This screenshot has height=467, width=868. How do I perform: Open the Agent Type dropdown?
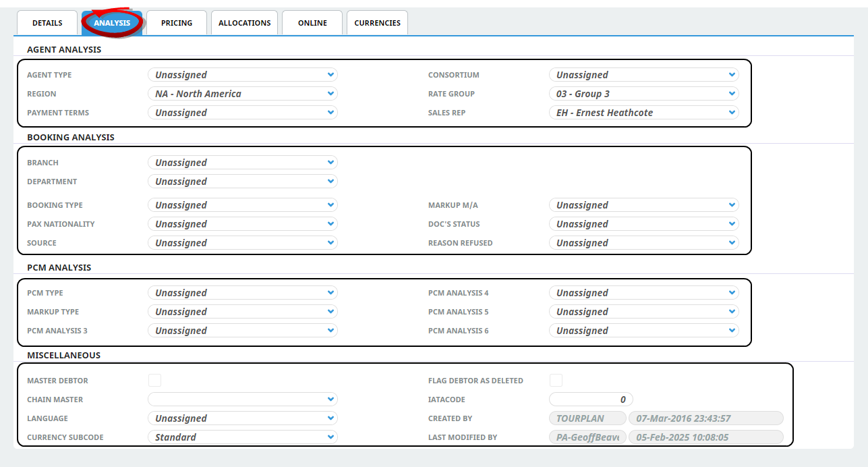coord(243,74)
